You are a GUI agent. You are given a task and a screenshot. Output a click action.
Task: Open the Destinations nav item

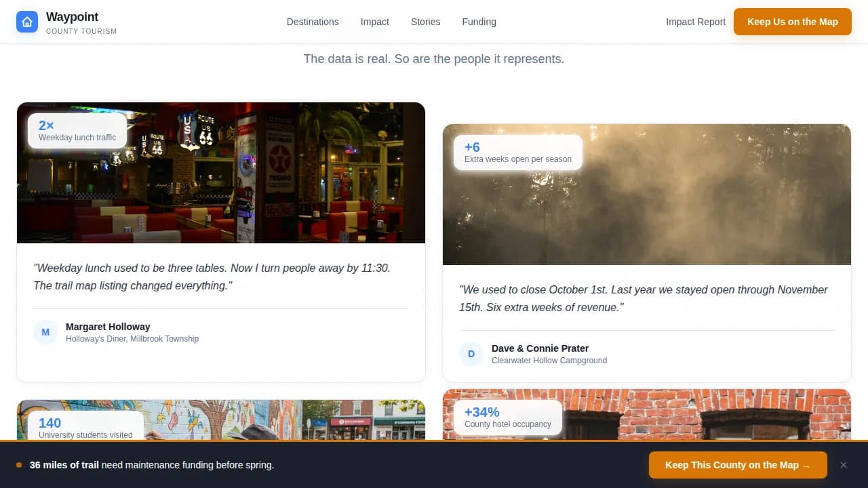(313, 22)
